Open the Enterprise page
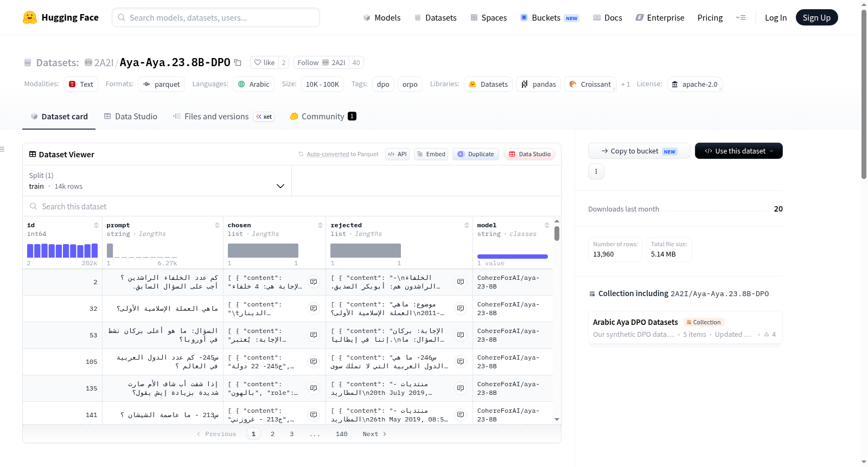This screenshot has width=868, height=467. pyautogui.click(x=660, y=17)
